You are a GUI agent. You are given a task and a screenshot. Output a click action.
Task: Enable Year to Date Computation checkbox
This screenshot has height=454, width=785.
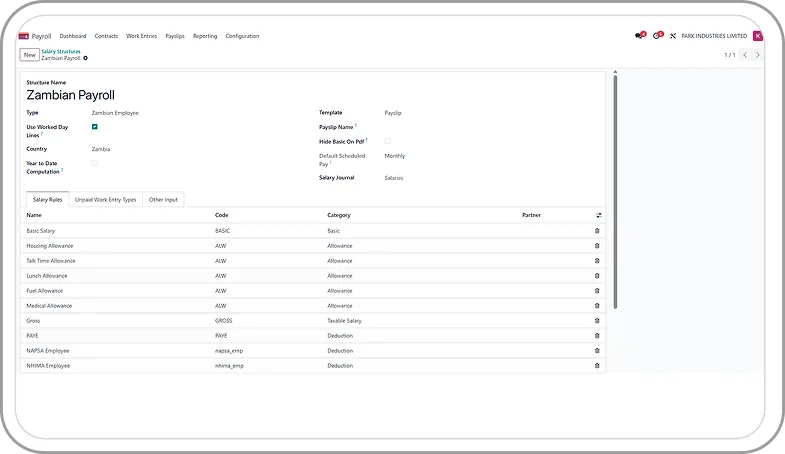click(x=95, y=163)
